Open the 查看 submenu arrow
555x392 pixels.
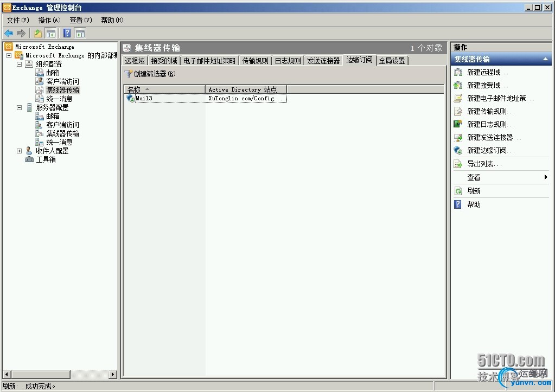click(546, 177)
